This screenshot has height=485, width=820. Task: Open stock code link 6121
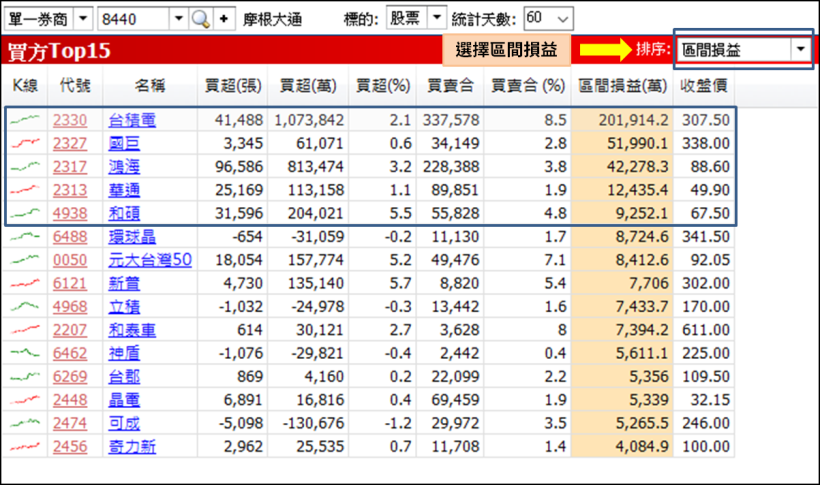(70, 284)
